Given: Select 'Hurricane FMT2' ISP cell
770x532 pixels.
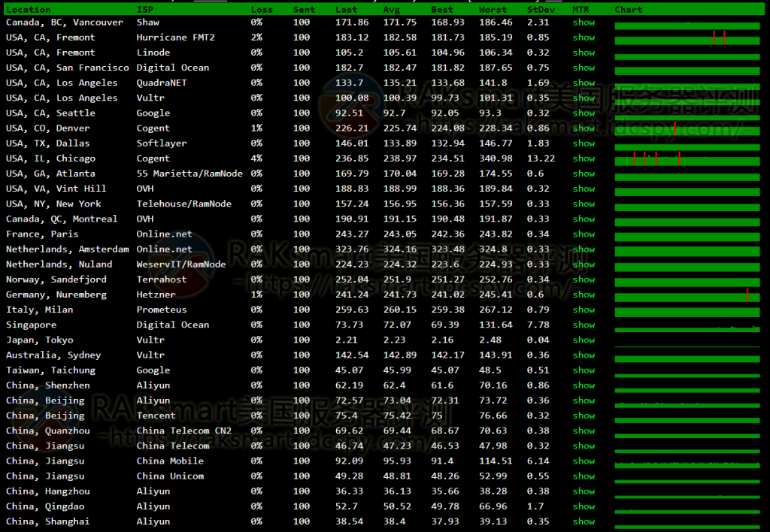Looking at the screenshot, I should click(x=175, y=38).
